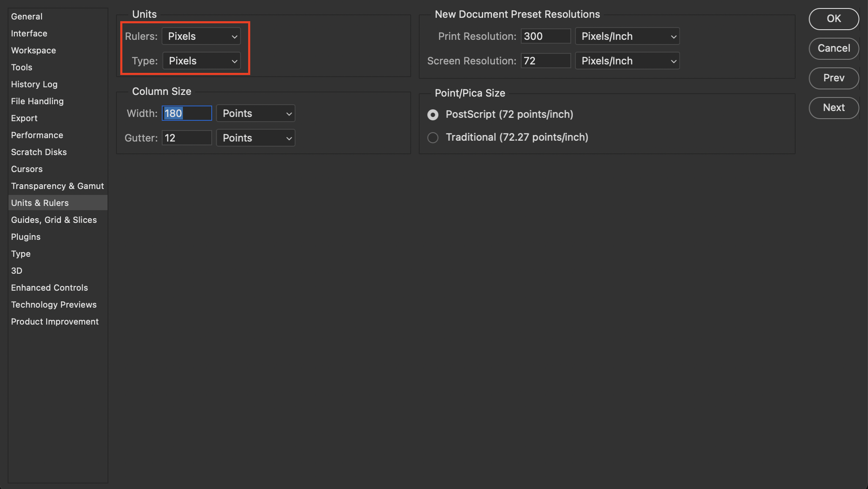Open the Performance preferences section

pyautogui.click(x=37, y=135)
